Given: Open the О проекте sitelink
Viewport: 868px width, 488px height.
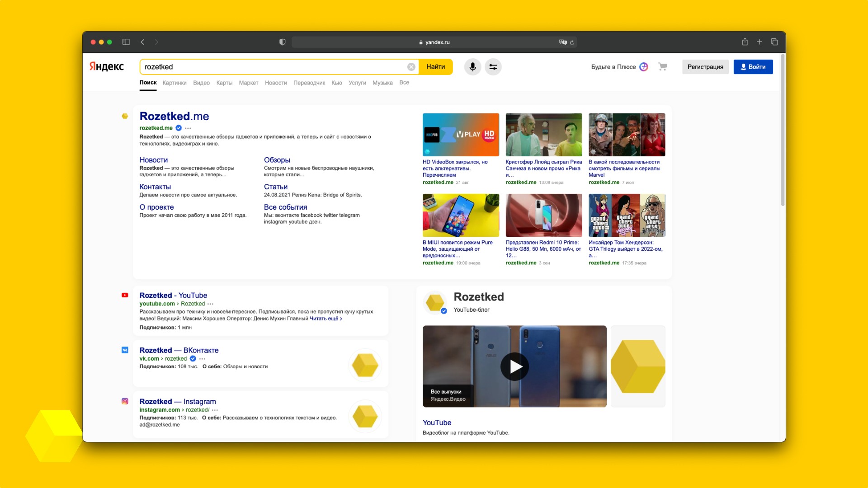Looking at the screenshot, I should click(156, 207).
